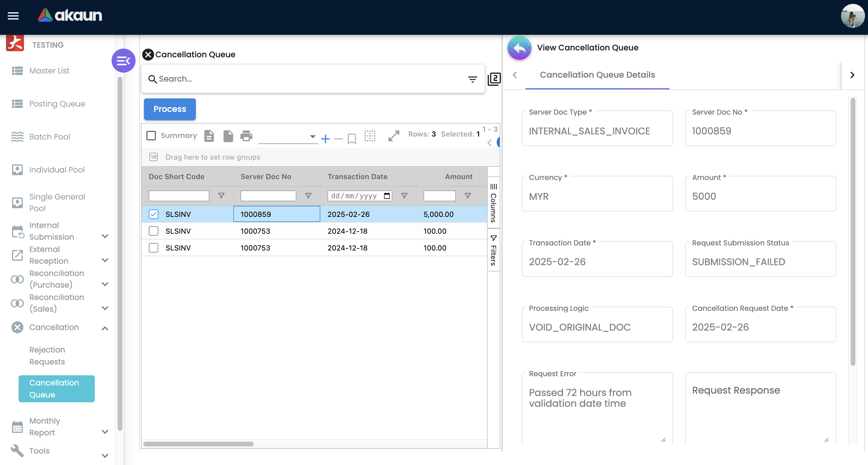Viewport: 868px width, 465px height.
Task: Open filter menu for Transaction Date
Action: 404,195
